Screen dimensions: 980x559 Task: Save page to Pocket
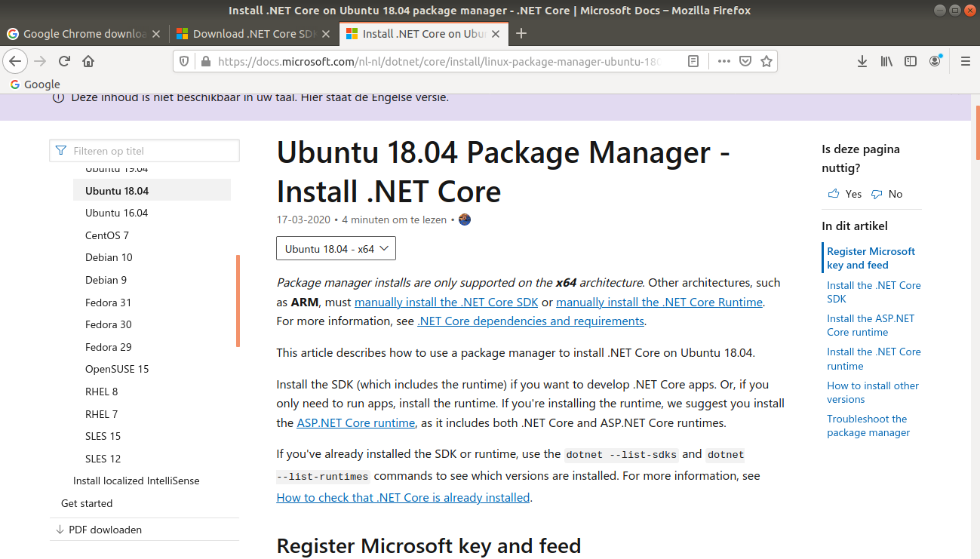coord(745,61)
